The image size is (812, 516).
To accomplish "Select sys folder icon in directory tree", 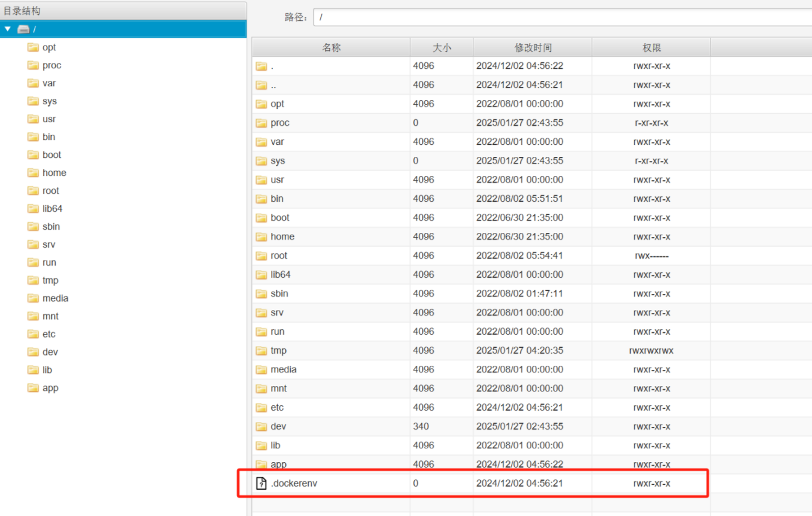I will pos(33,101).
